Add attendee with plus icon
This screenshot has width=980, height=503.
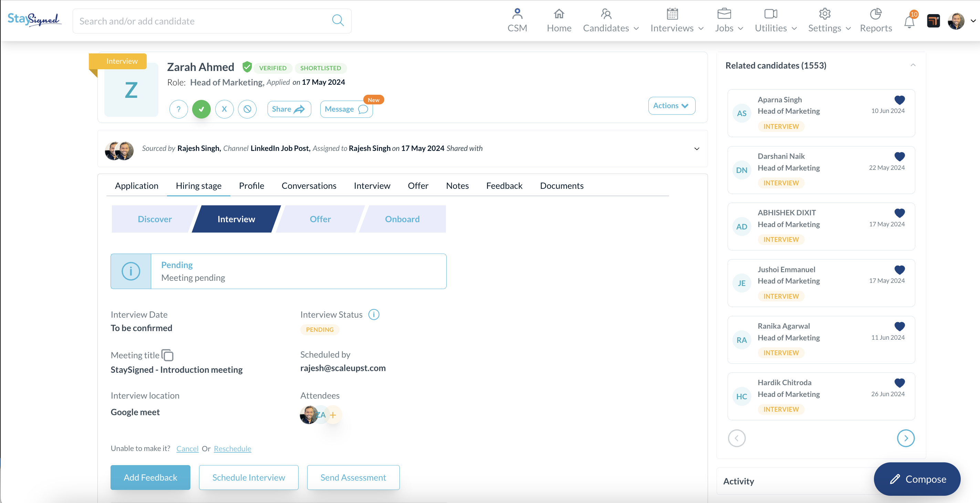click(x=333, y=415)
